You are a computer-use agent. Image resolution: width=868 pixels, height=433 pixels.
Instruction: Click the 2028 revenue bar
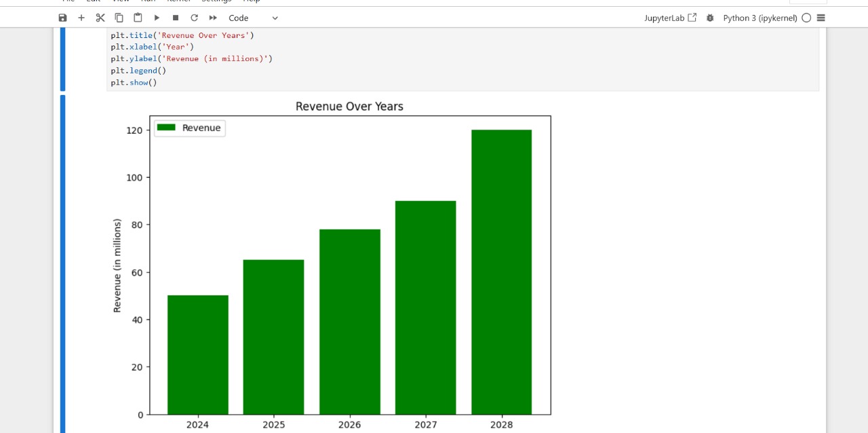click(502, 272)
